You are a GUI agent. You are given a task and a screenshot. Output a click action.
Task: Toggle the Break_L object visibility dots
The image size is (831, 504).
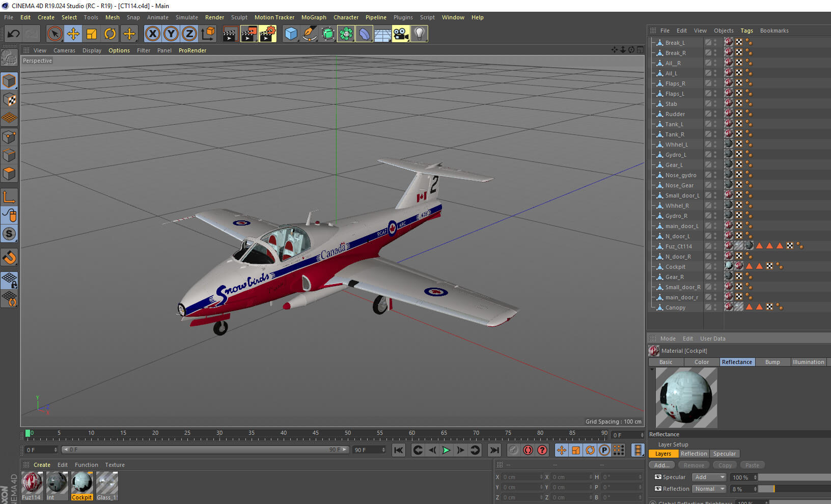[715, 43]
